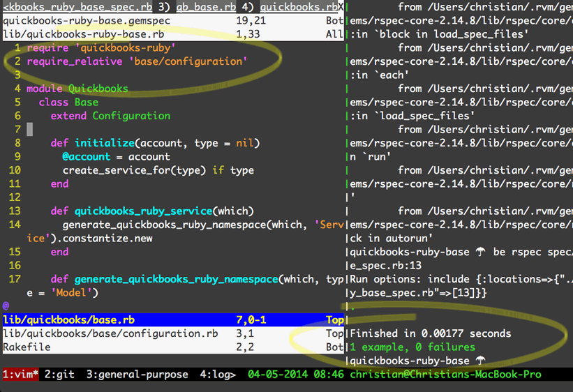Viewport: 573px width, 392px height.
Task: Click line number 12 in the gutter
Action: [x=15, y=197]
